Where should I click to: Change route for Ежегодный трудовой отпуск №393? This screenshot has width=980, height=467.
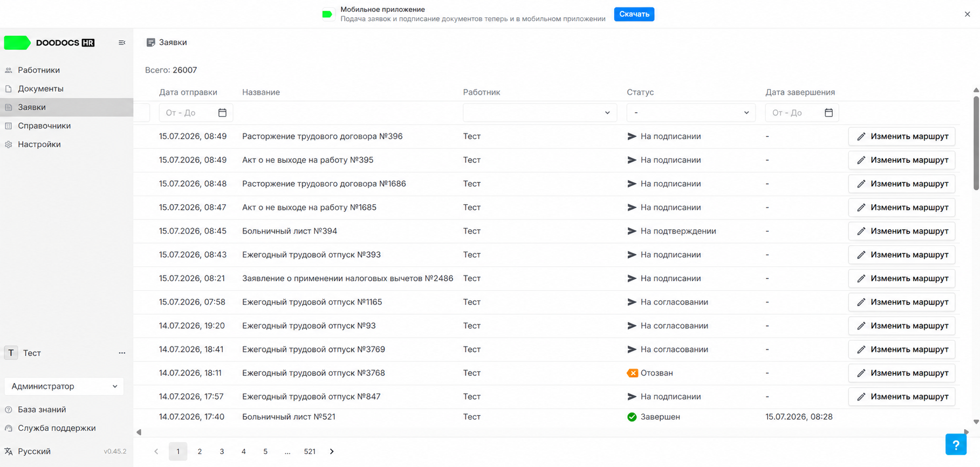tap(902, 255)
